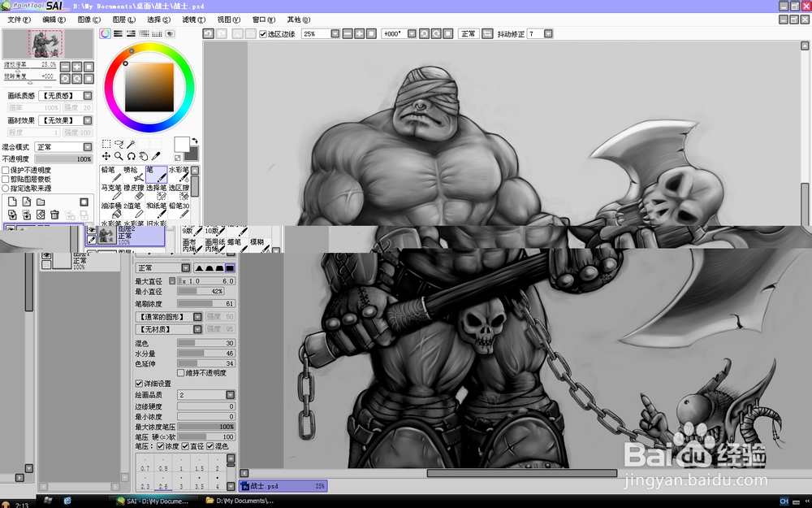Adjust the 笔刷浓度 density slider
Image resolution: width=812 pixels, height=508 pixels.
[x=206, y=304]
